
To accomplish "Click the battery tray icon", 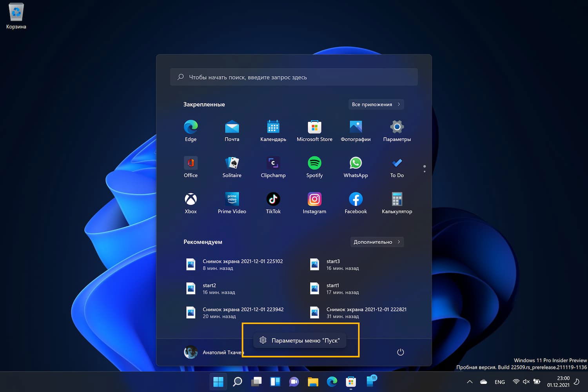I will pos(537,382).
